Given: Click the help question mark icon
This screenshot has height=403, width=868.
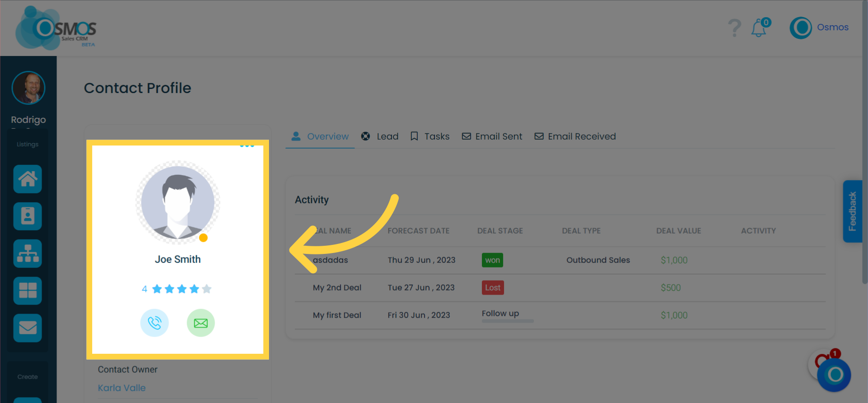Looking at the screenshot, I should click(x=735, y=28).
